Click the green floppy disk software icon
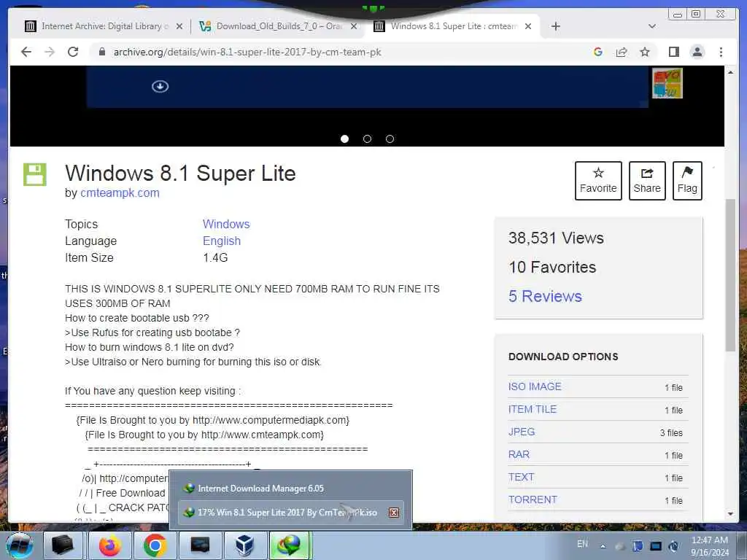 tap(35, 174)
